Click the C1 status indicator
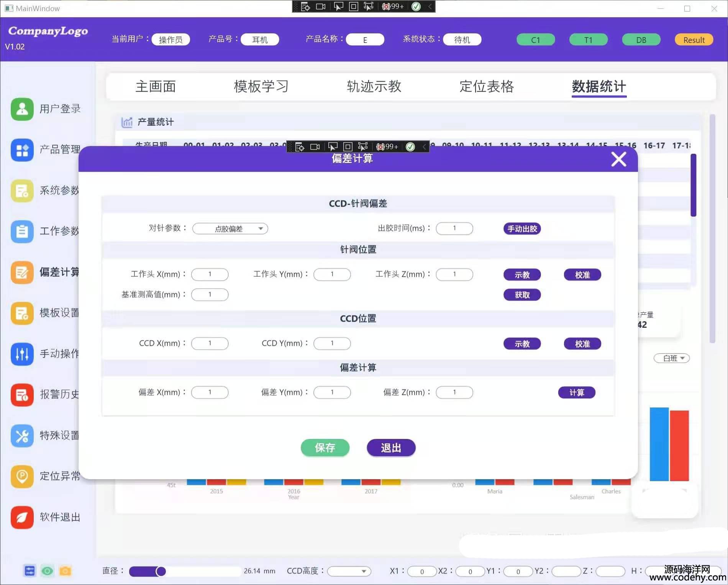Viewport: 728px width, 585px height. 536,40
